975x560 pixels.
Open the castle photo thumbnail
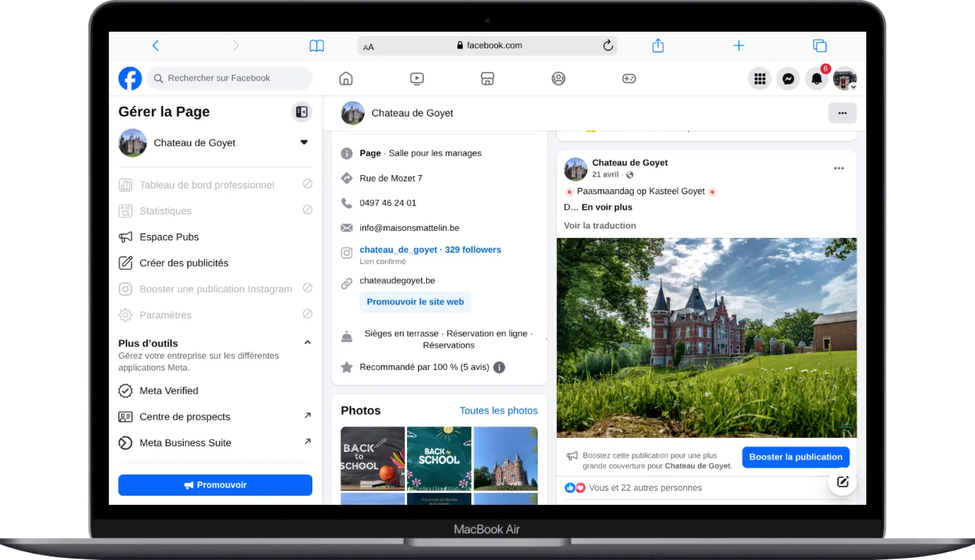[x=505, y=458]
